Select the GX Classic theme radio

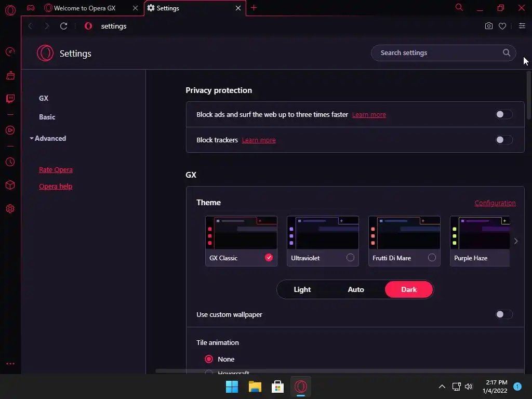coord(269,258)
